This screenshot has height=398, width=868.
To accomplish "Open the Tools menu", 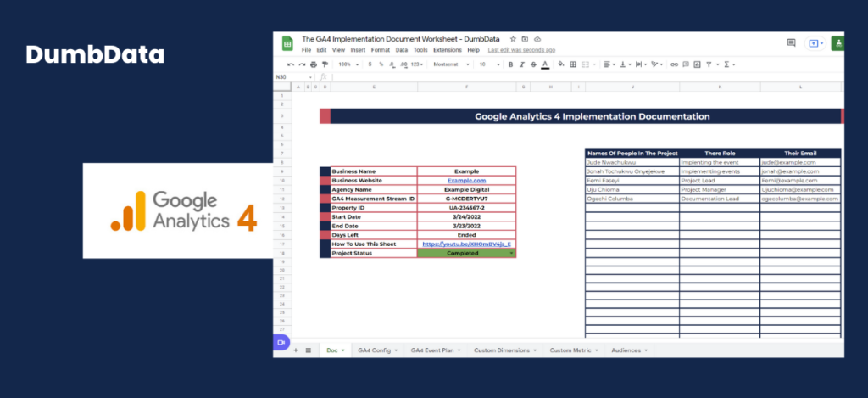I will pos(420,50).
